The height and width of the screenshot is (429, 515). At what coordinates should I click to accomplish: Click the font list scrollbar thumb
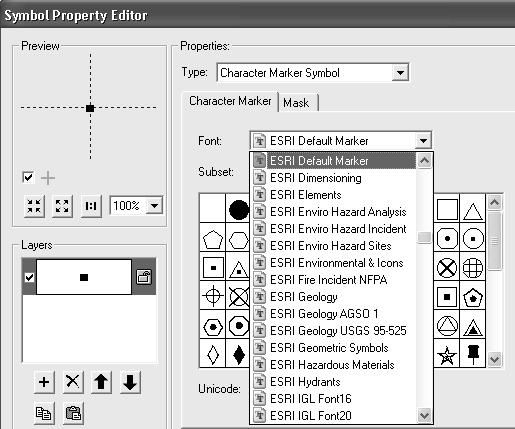click(424, 237)
